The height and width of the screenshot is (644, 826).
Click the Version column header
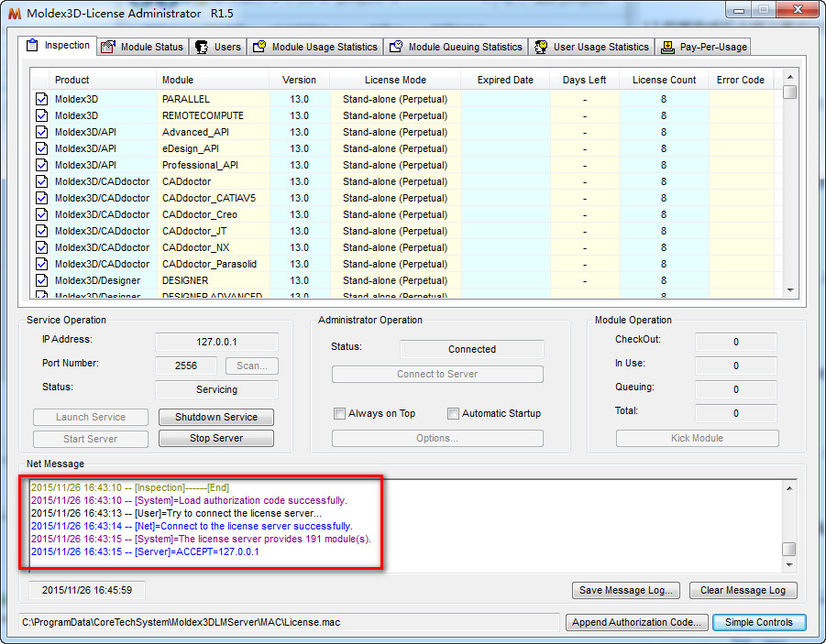tap(299, 80)
